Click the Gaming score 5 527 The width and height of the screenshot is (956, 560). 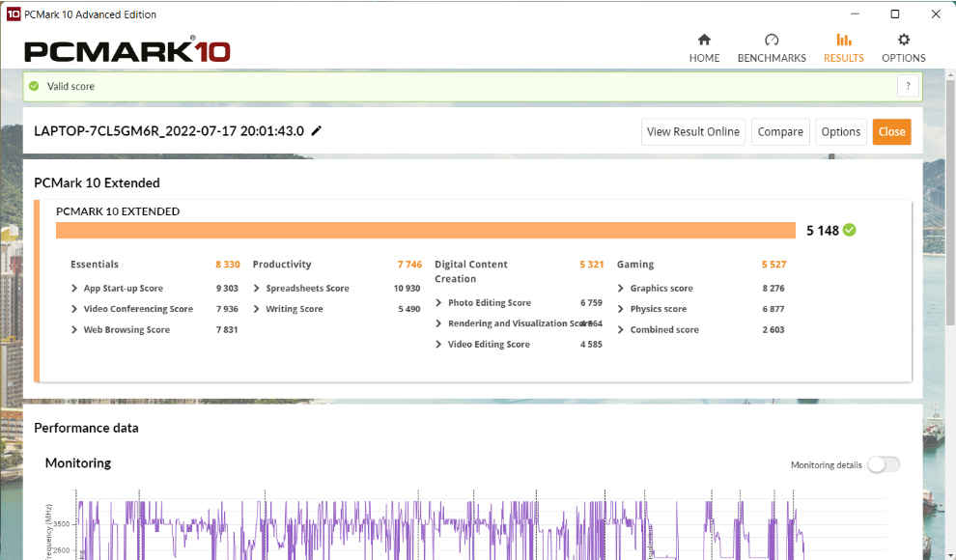773,265
